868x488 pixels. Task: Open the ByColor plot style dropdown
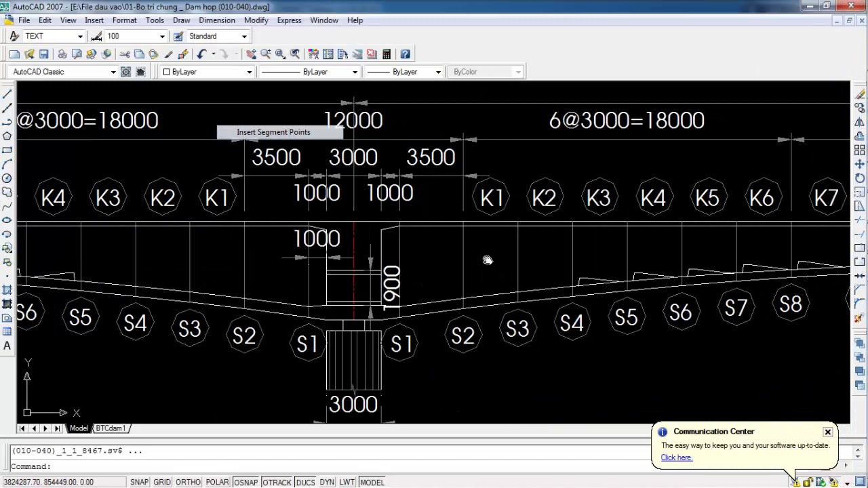[x=518, y=72]
